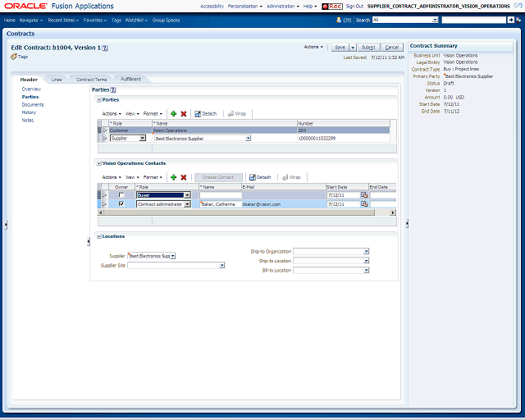Collapse the Vision Operations Contacts section
The image size is (525, 420).
click(99, 163)
